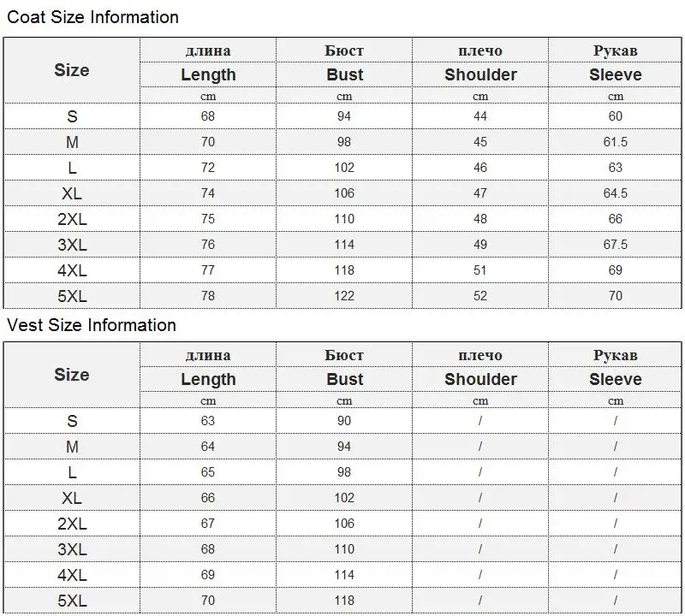Viewport: 685px width, 616px height.
Task: Click the coat 3XL sleeve value 67.5
Action: (615, 245)
